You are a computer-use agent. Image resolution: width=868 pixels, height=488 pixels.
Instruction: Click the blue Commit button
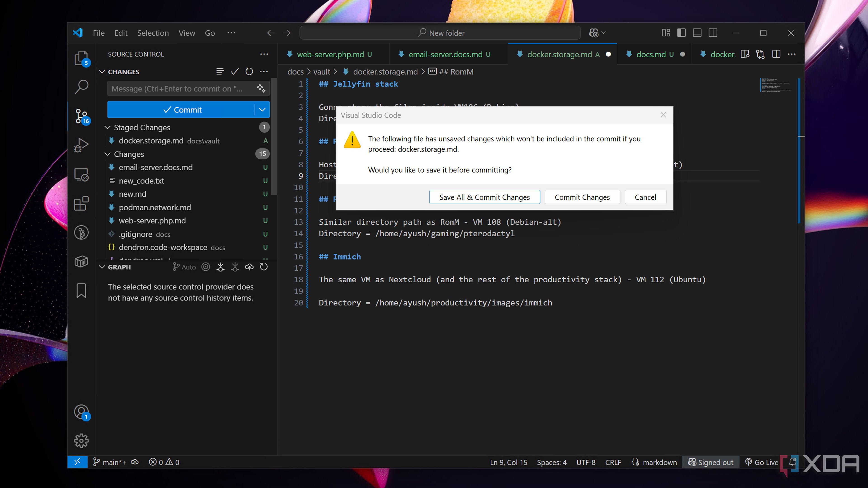coord(181,110)
